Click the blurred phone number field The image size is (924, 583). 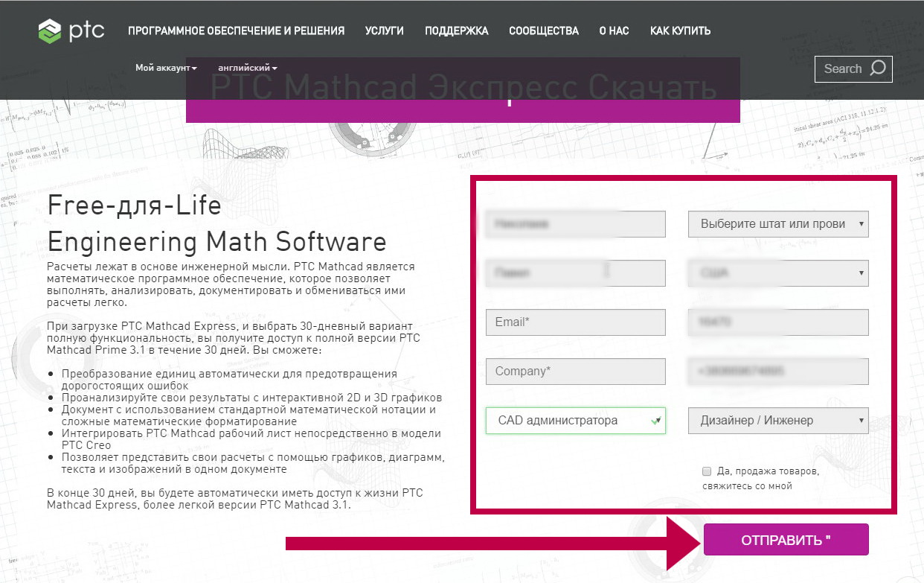tap(778, 372)
